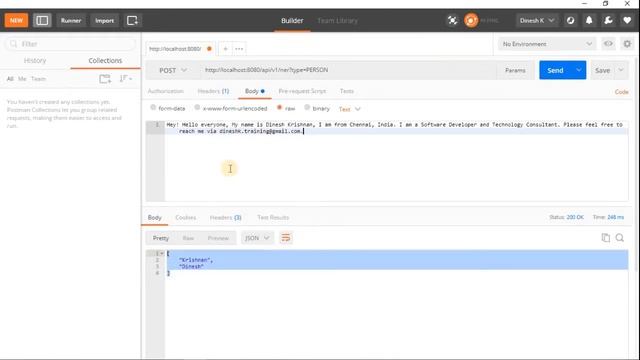Open settings wrench icon
Viewport: 640px width, 360px height.
(608, 20)
